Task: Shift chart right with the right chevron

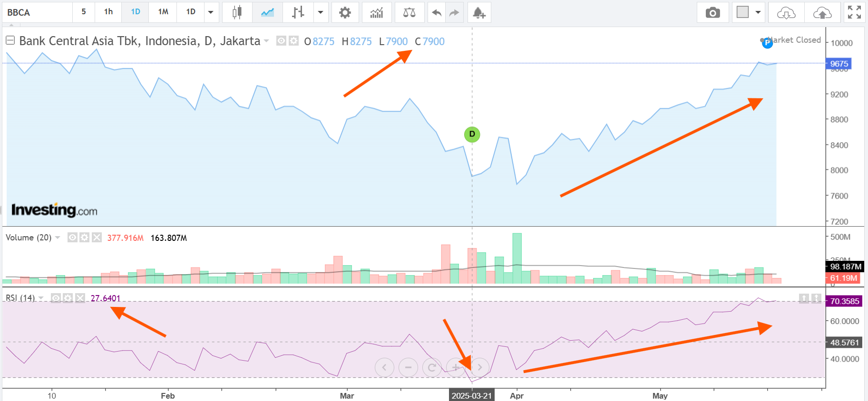Action: 480,367
